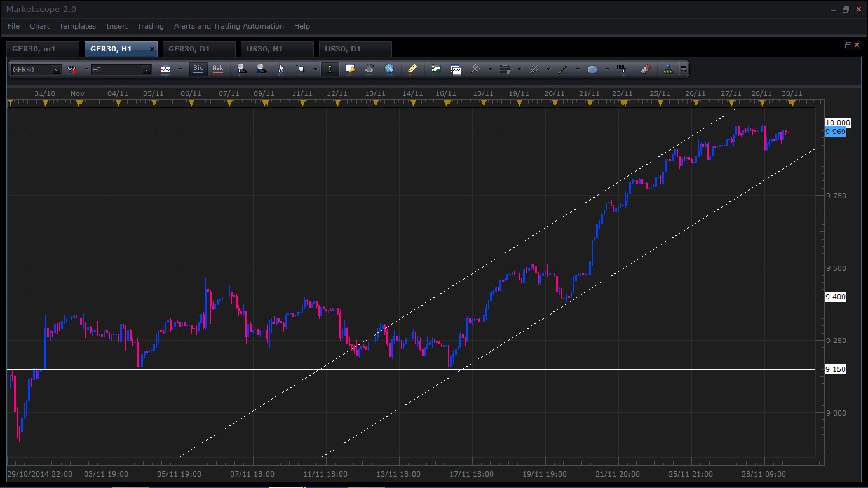Click the add picture icon
868x488 pixels.
pyautogui.click(x=436, y=69)
